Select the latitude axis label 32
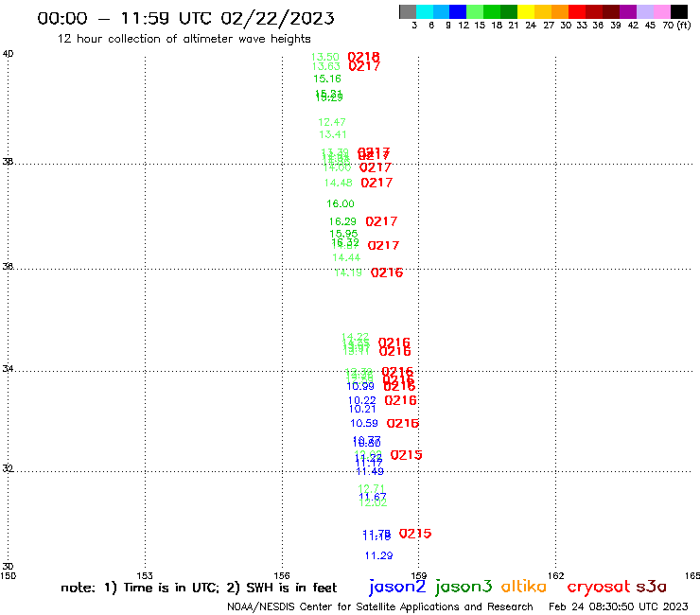The width and height of the screenshot is (700, 615). pos(8,468)
